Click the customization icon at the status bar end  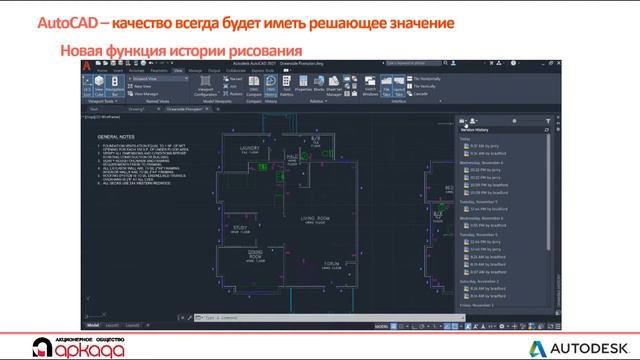pyautogui.click(x=558, y=326)
